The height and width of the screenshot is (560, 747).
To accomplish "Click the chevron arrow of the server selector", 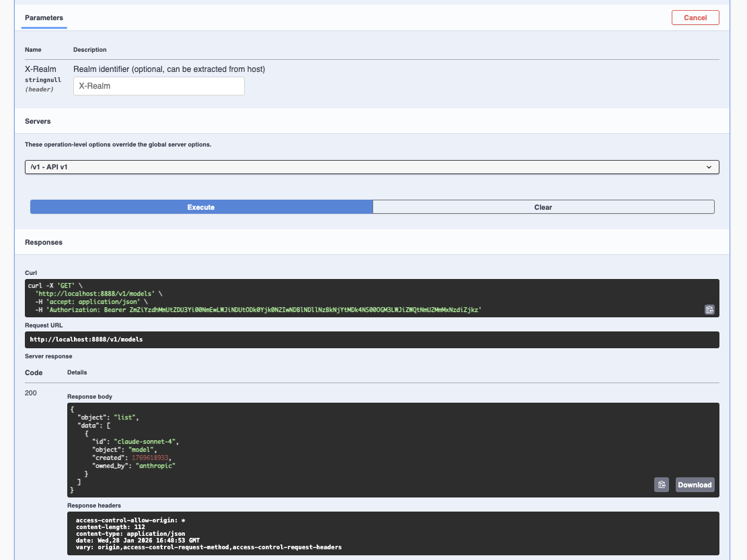I will click(709, 167).
